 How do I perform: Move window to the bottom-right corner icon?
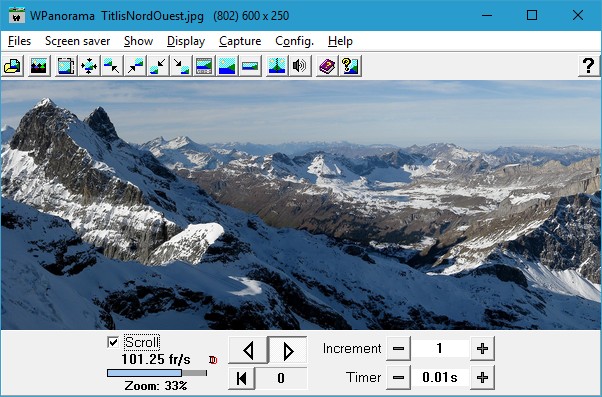pyautogui.click(x=181, y=66)
